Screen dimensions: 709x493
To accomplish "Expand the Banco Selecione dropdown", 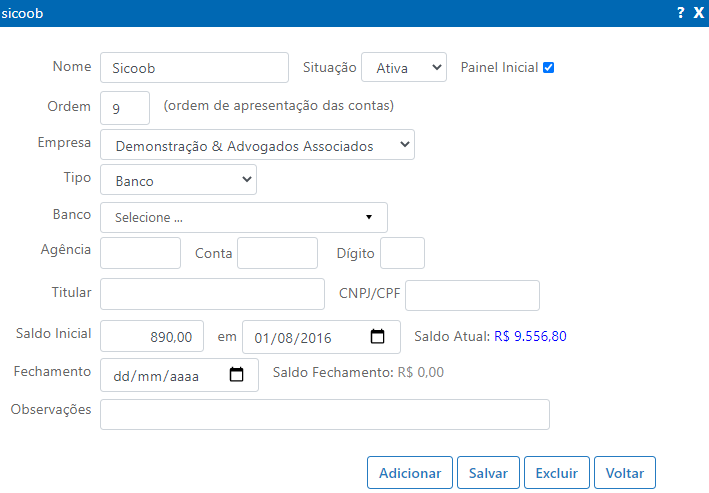I will pos(244,218).
